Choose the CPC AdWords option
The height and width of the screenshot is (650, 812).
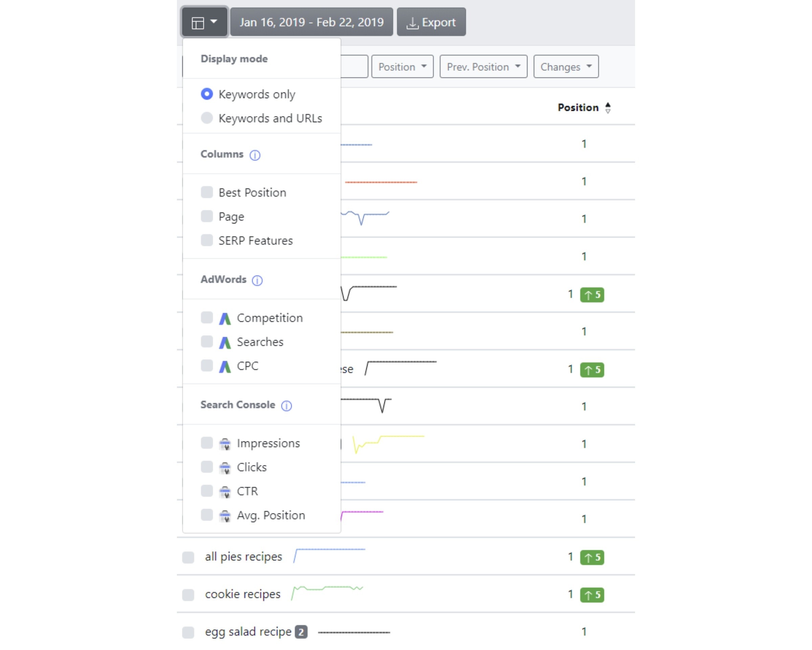(x=230, y=366)
